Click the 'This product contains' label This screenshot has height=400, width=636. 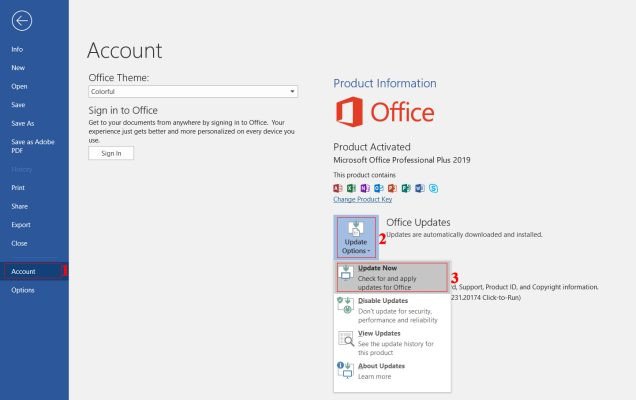[364, 175]
